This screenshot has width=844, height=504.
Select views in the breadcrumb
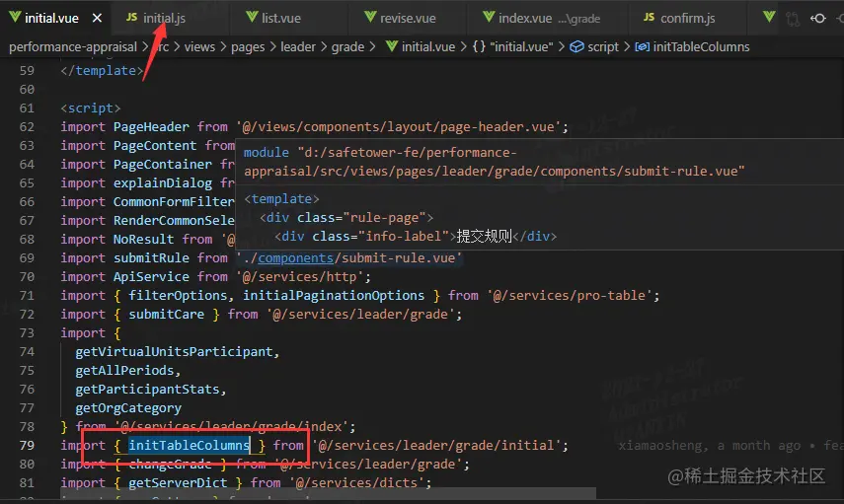click(x=199, y=47)
